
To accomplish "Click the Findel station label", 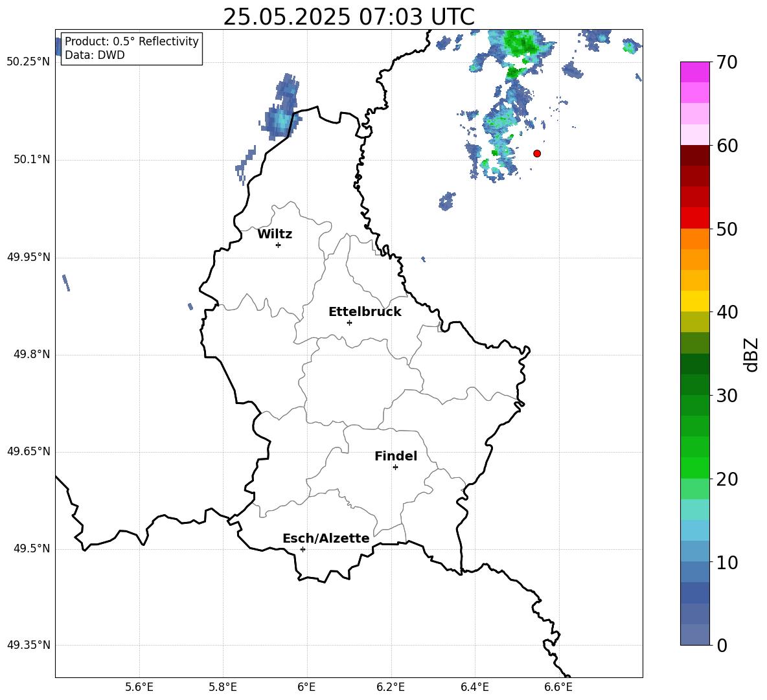I will pyautogui.click(x=396, y=456).
